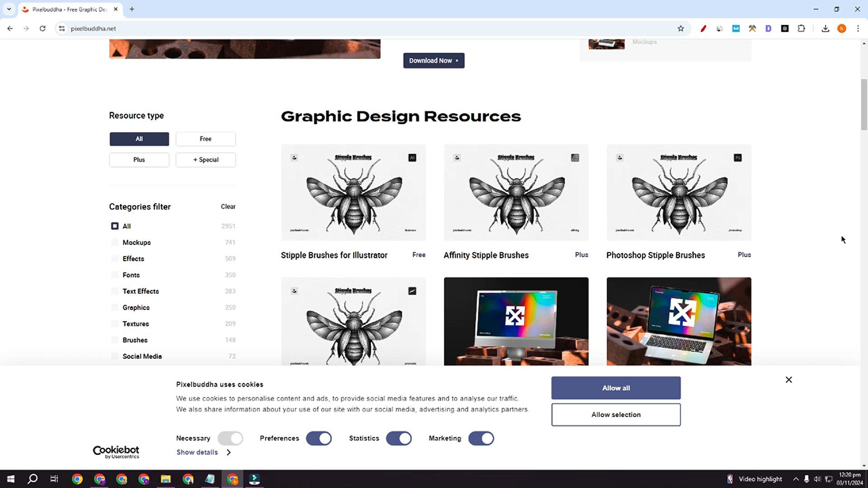The width and height of the screenshot is (868, 488).
Task: Go forward with the browser forward arrow
Action: 26,28
